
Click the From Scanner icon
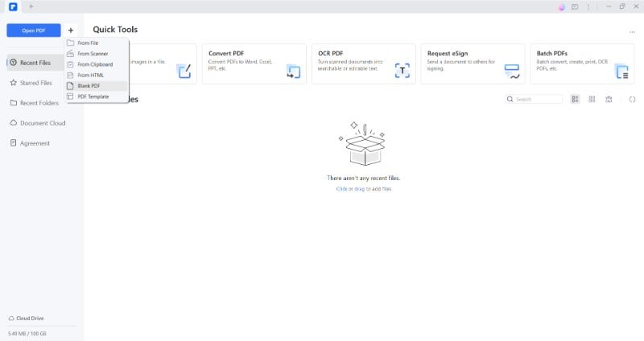[70, 53]
